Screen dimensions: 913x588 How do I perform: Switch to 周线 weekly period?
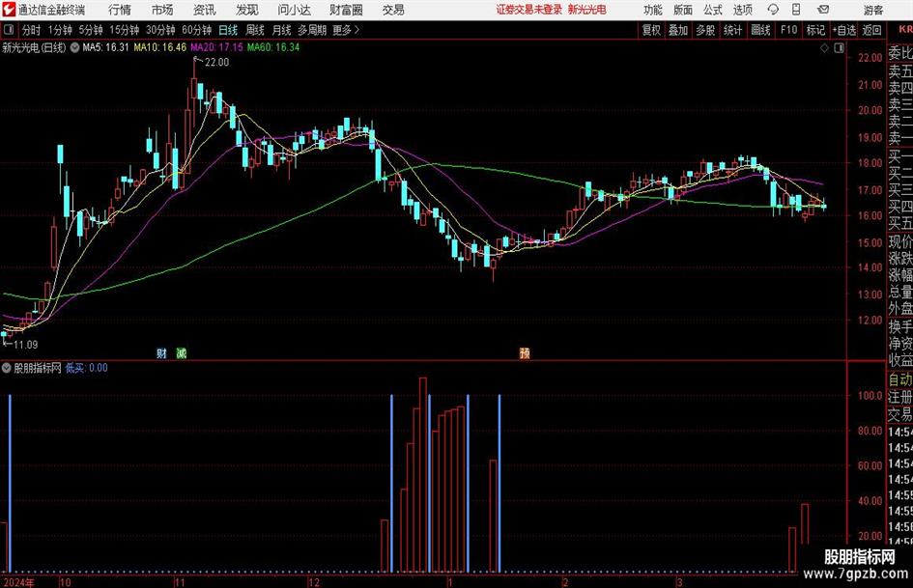tap(254, 30)
